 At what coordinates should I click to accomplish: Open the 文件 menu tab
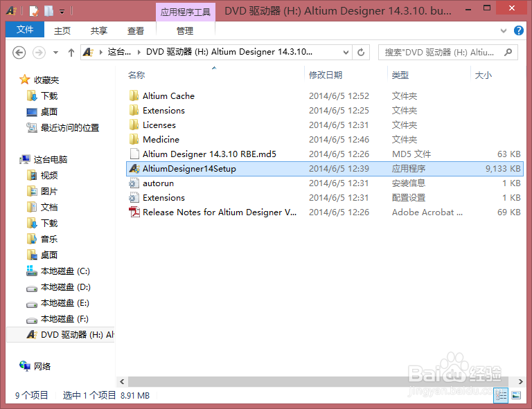point(25,30)
